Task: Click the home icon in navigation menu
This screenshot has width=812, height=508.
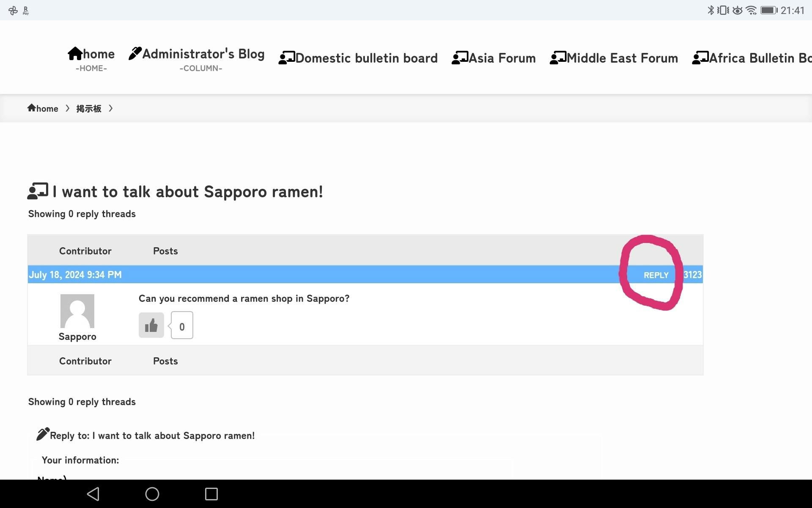Action: [x=75, y=54]
